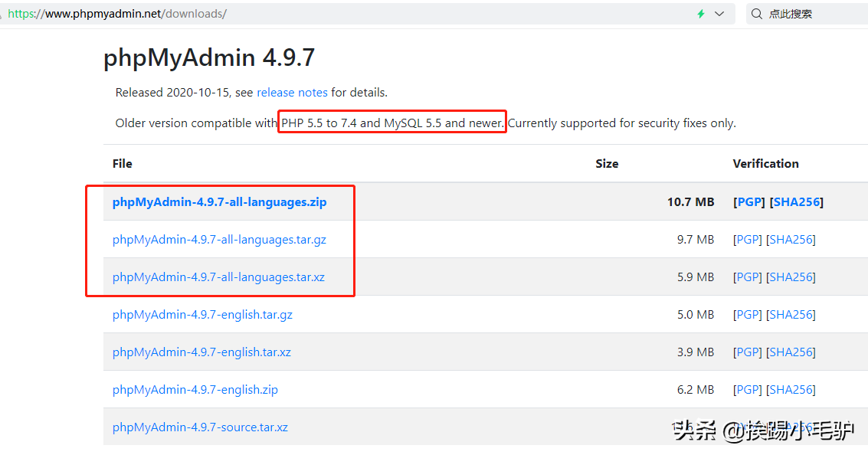The height and width of the screenshot is (455, 868).
Task: Download phpMyAdmin-4.9.7-all-languages.tar.xz
Action: tap(218, 277)
